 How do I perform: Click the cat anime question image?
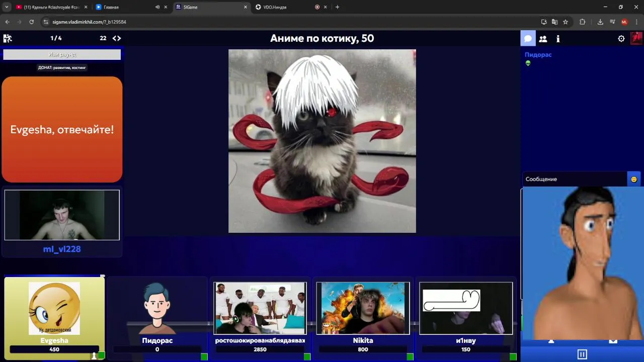click(x=322, y=141)
